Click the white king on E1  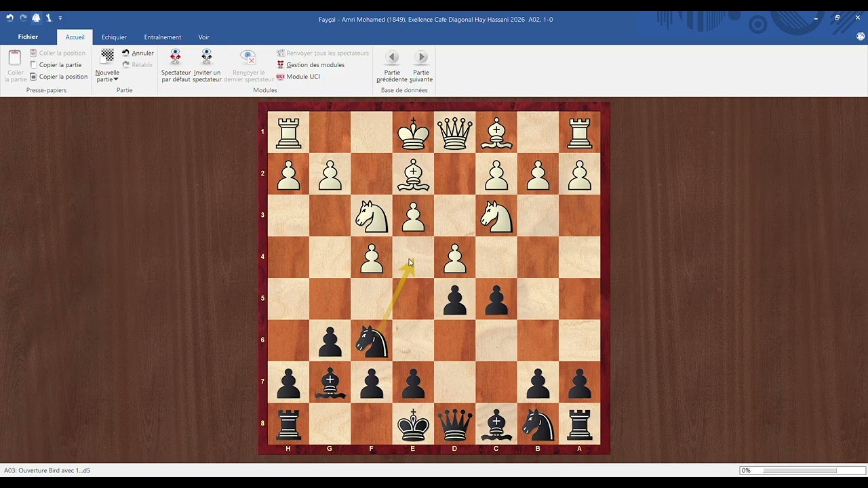[x=413, y=132]
